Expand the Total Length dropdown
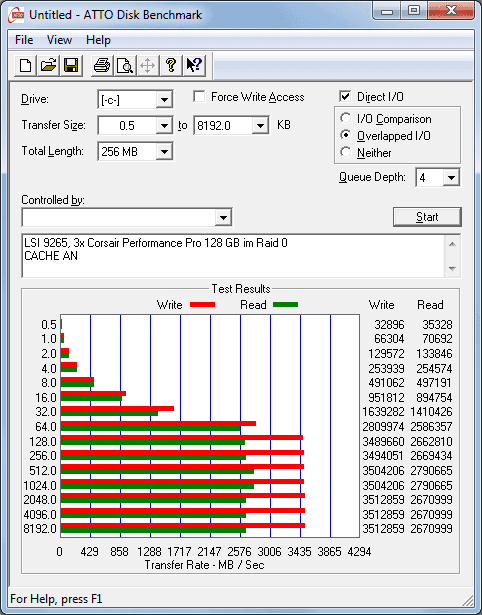This screenshot has height=615, width=482. tap(164, 152)
